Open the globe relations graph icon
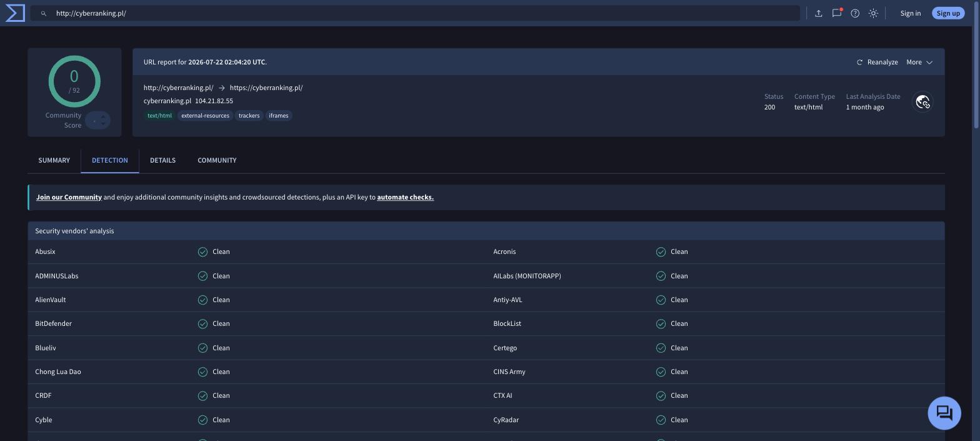The height and width of the screenshot is (441, 980). (923, 102)
